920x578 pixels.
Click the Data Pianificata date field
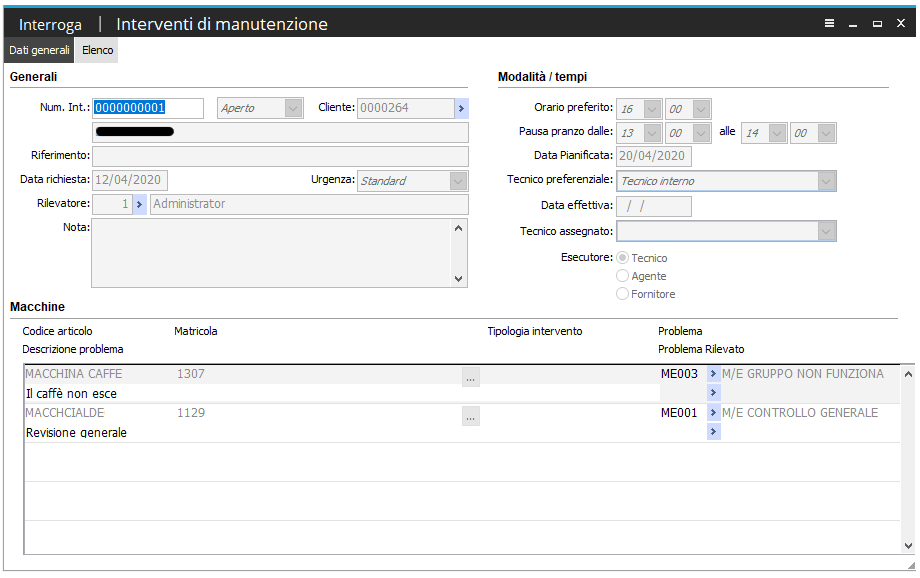654,156
